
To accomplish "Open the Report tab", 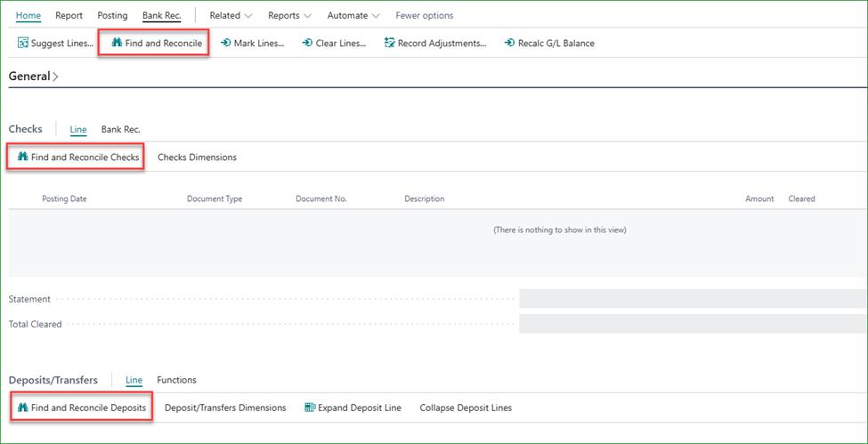I will click(69, 15).
